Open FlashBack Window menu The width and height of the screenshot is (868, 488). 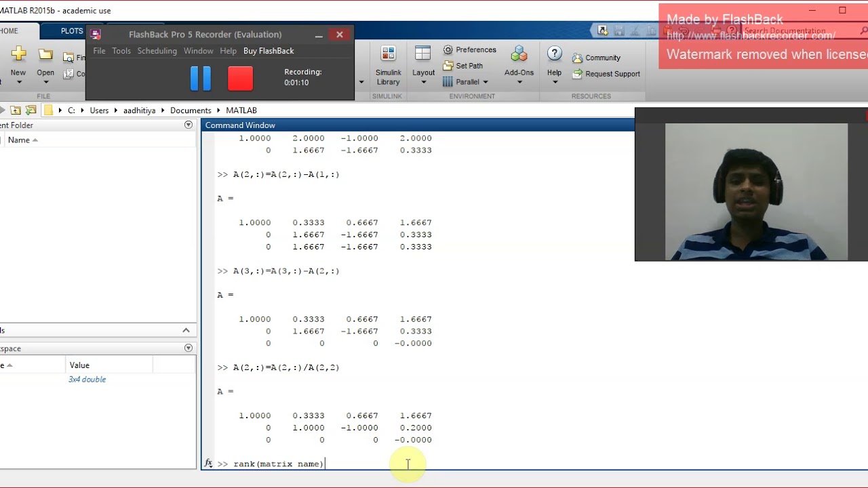point(199,51)
